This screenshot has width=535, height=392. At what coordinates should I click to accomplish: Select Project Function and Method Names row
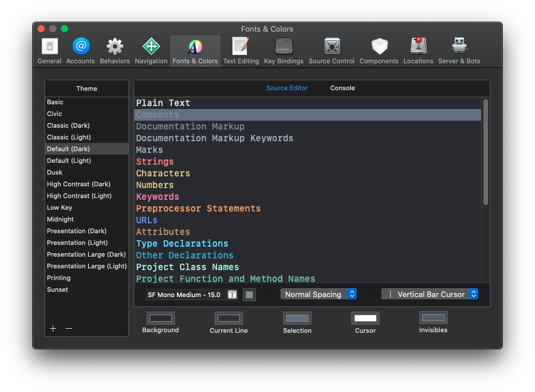point(308,278)
